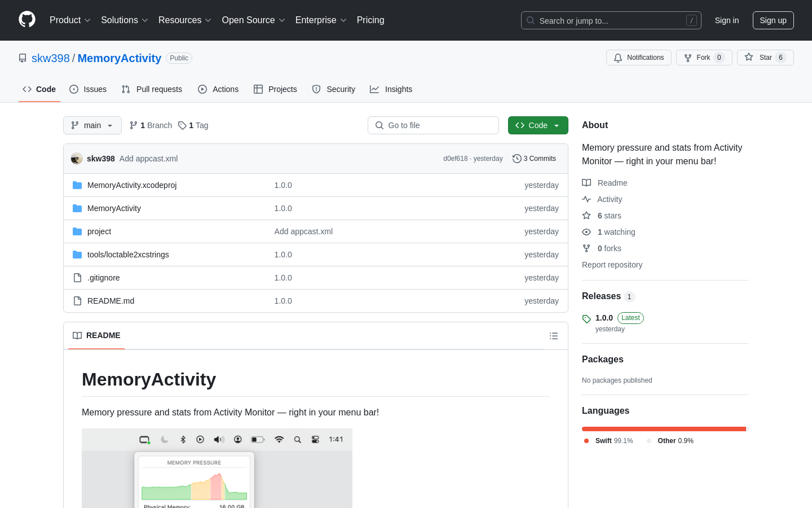View the 0 forks link
Image resolution: width=812 pixels, height=508 pixels.
[602, 248]
